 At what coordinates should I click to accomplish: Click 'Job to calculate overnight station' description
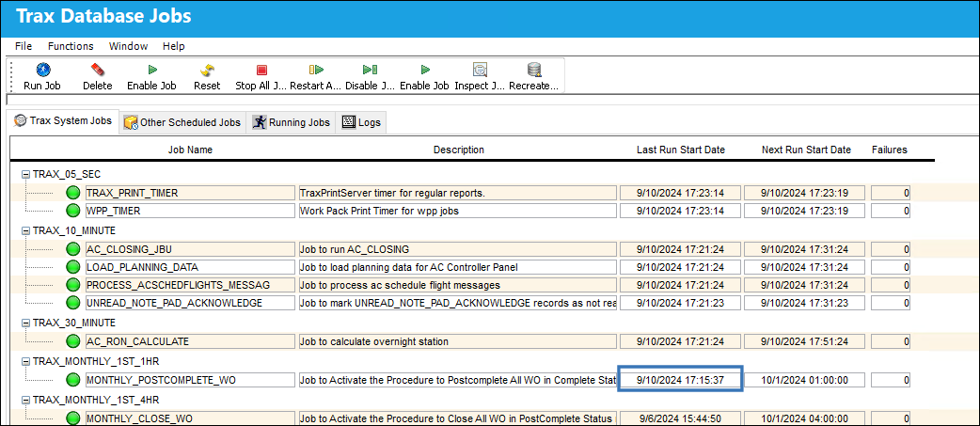(457, 341)
